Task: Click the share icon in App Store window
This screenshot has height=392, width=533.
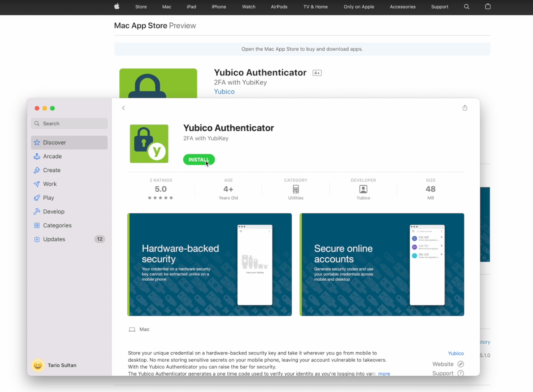Action: [465, 108]
